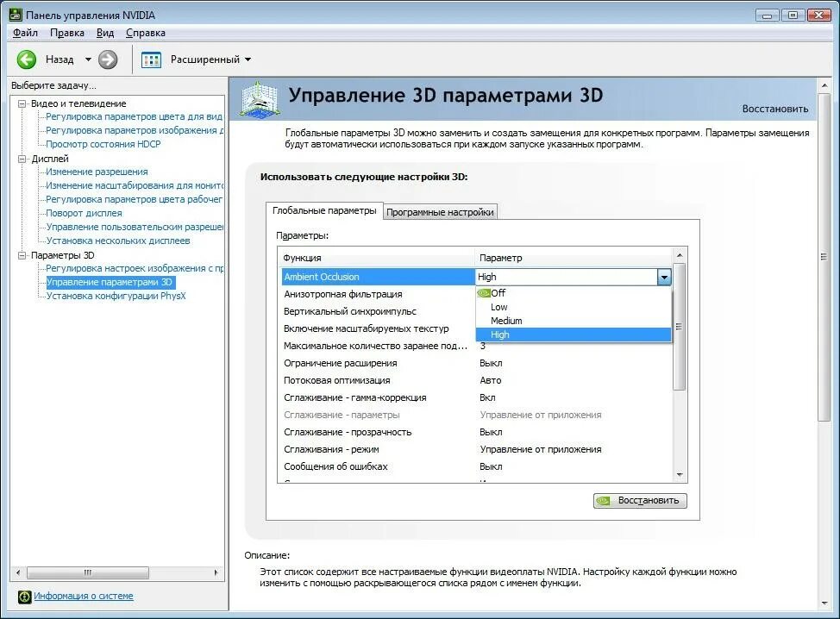Open the Вид menu
Screen dimensions: 840x619
pos(105,33)
